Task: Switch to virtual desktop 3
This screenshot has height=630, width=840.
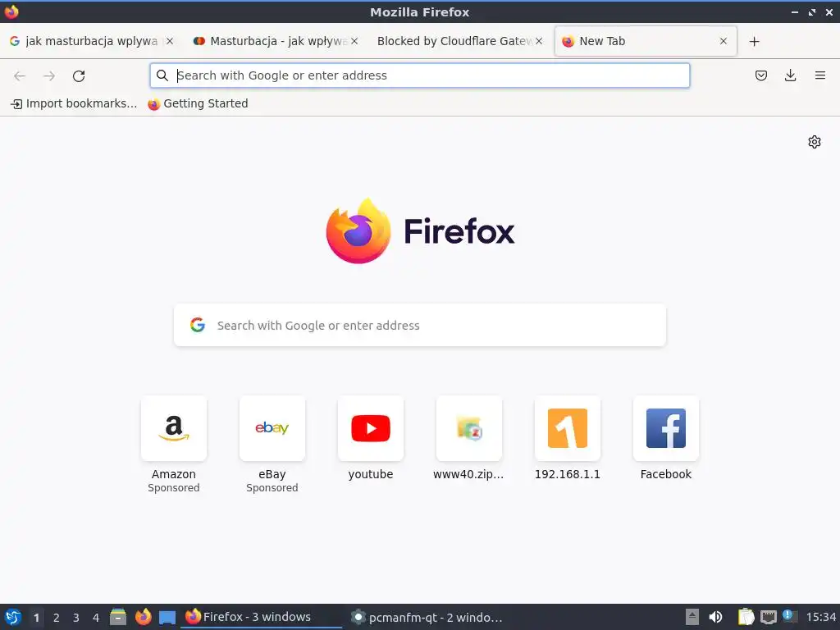Action: coord(76,618)
